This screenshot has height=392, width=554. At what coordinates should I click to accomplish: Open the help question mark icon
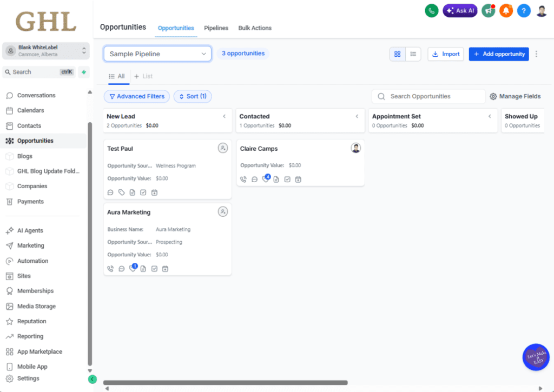(524, 10)
